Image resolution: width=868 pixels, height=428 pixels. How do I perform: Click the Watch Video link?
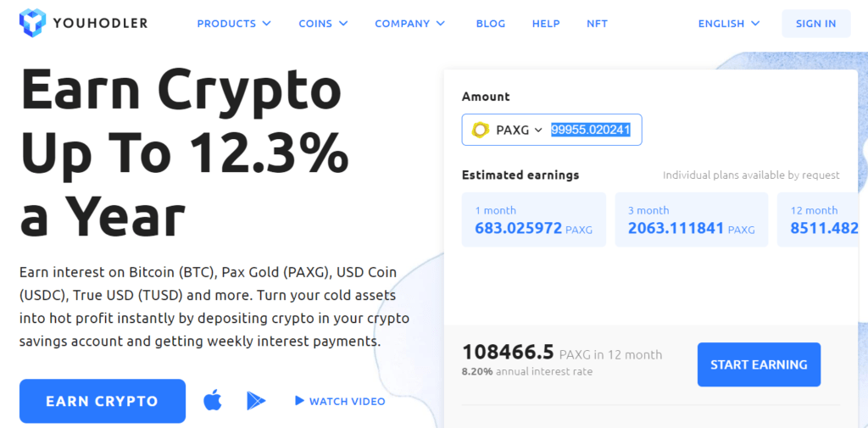click(341, 401)
